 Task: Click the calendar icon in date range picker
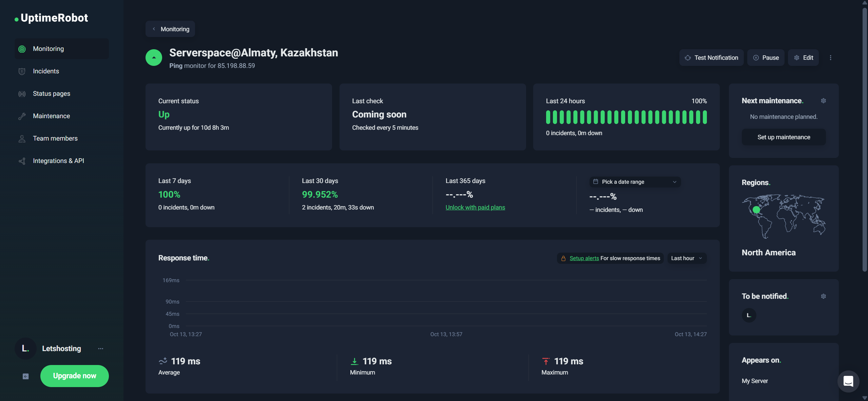(x=596, y=182)
